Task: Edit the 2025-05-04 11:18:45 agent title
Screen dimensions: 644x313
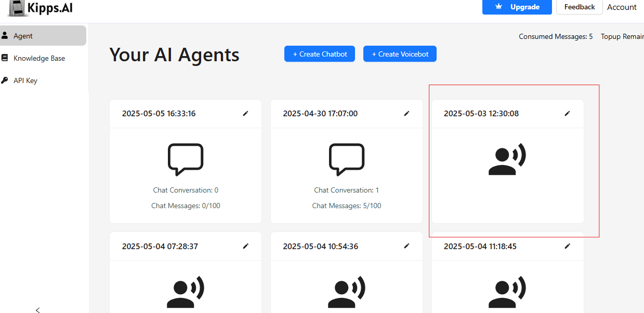Action: pyautogui.click(x=567, y=247)
